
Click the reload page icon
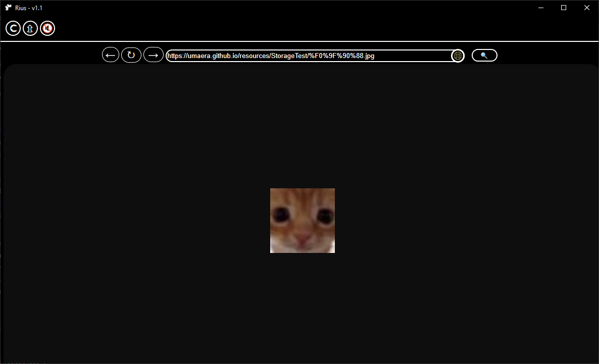(x=131, y=55)
